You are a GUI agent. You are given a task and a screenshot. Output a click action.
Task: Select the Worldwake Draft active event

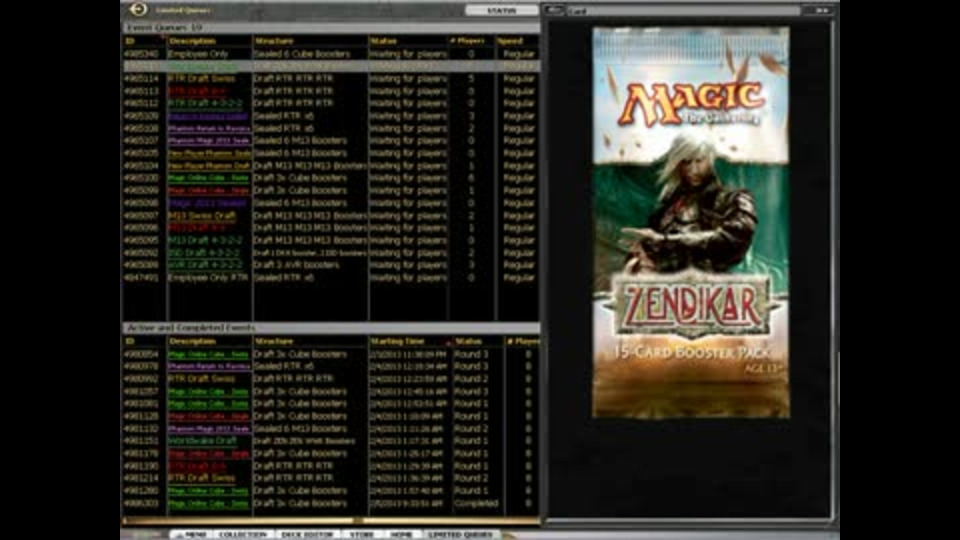pyautogui.click(x=331, y=441)
